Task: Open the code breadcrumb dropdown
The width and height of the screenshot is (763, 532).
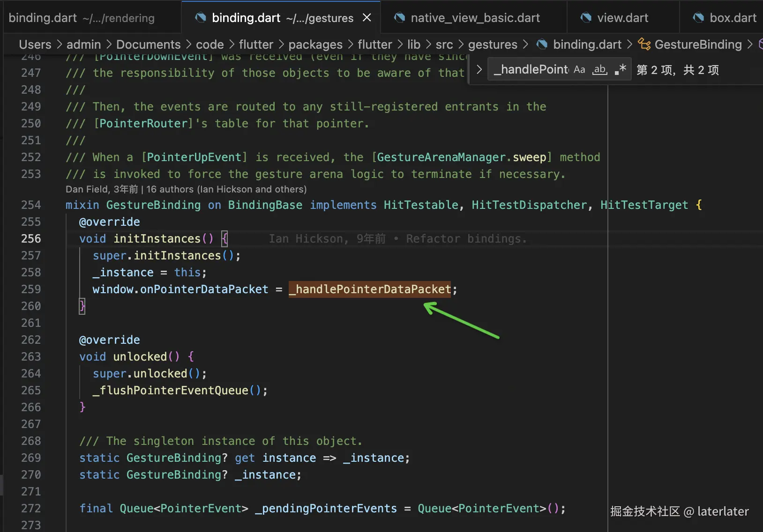Action: pyautogui.click(x=210, y=44)
